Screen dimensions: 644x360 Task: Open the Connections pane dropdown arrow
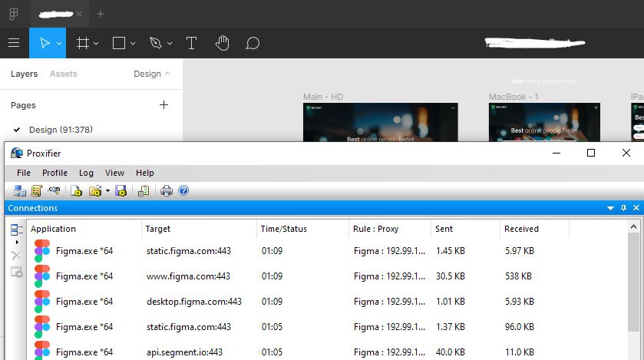pyautogui.click(x=610, y=208)
